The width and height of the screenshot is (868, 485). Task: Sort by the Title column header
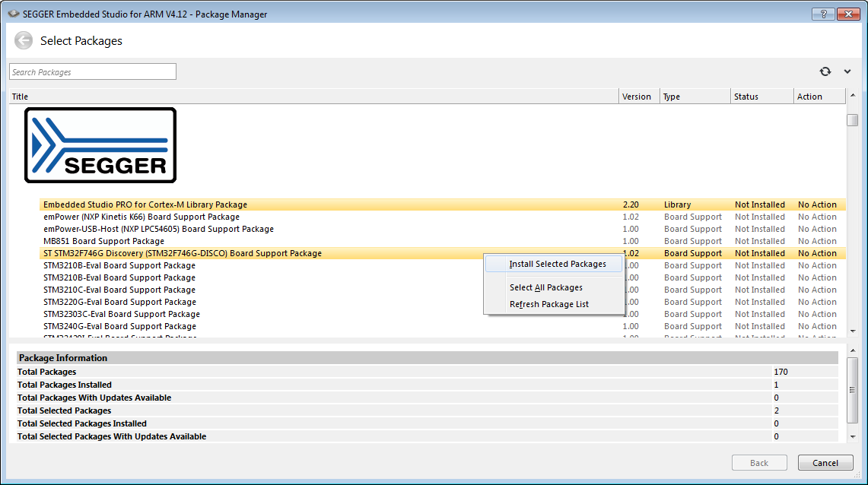click(x=314, y=97)
